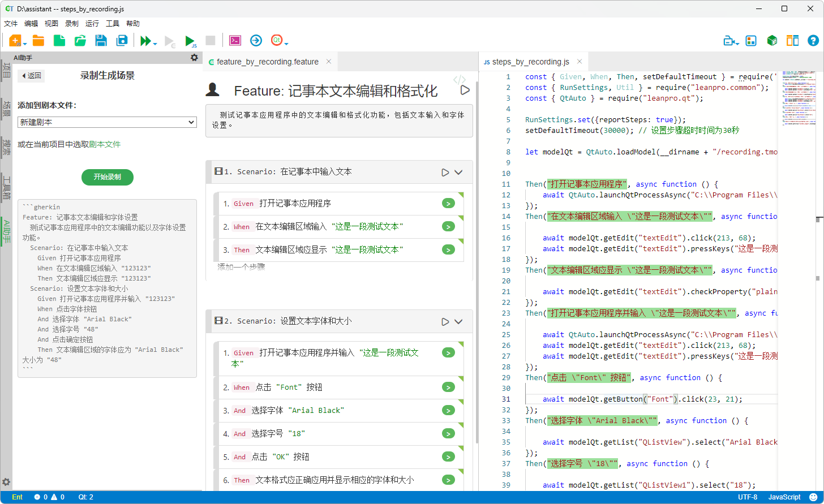Click the green cube package icon

coord(772,41)
